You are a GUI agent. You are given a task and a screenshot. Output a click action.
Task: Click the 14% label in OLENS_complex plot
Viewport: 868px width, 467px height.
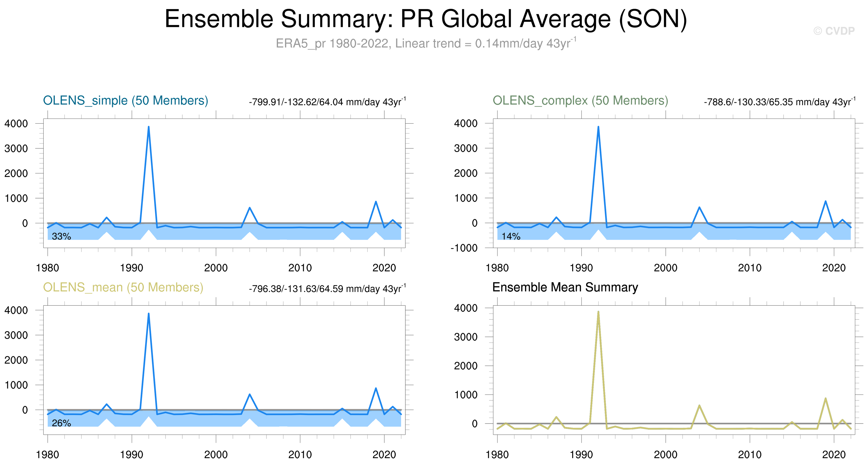tap(511, 237)
